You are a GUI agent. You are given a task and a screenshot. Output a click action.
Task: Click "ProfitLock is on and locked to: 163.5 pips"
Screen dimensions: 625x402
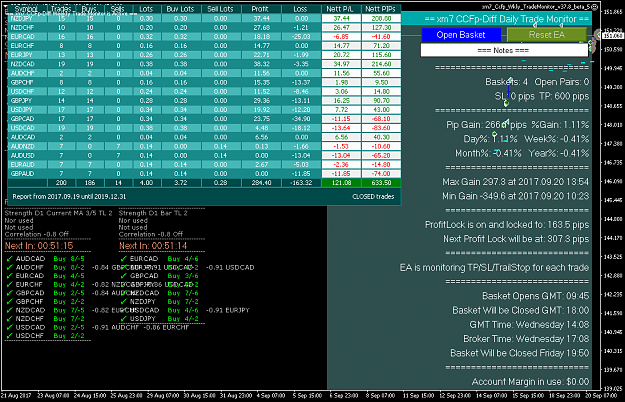tap(507, 225)
